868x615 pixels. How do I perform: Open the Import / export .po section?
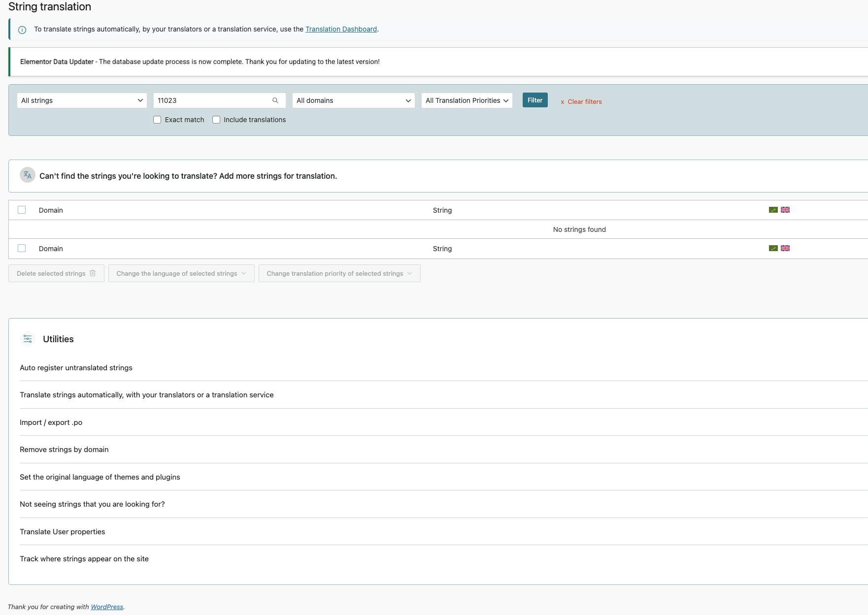pos(51,422)
